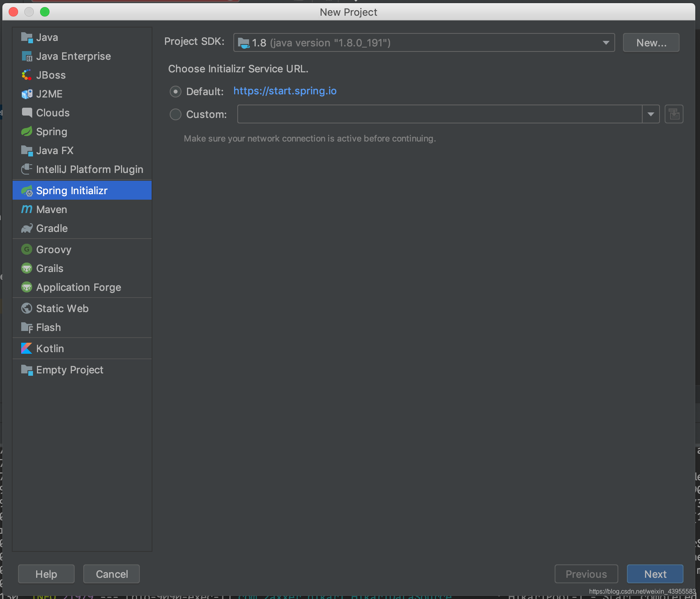This screenshot has width=700, height=599.
Task: Open the Project SDK dropdown
Action: pyautogui.click(x=606, y=42)
